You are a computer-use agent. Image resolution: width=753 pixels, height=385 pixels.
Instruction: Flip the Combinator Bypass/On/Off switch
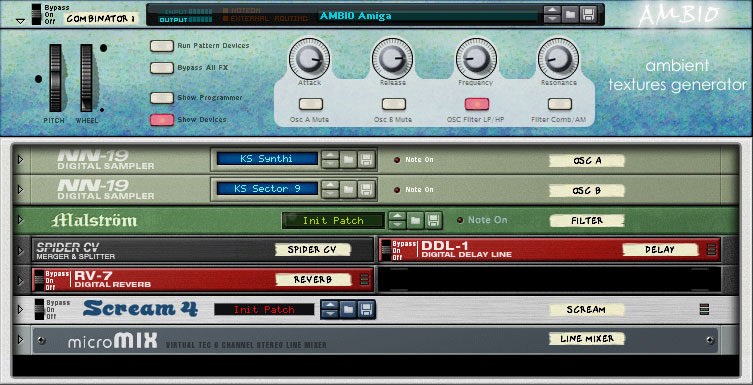click(x=37, y=14)
